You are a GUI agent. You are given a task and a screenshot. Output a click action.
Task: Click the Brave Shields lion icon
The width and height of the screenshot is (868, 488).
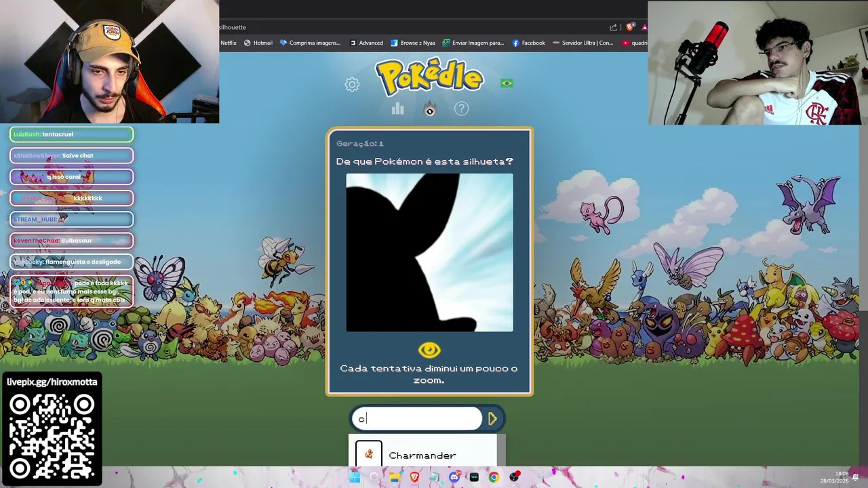coord(631,27)
